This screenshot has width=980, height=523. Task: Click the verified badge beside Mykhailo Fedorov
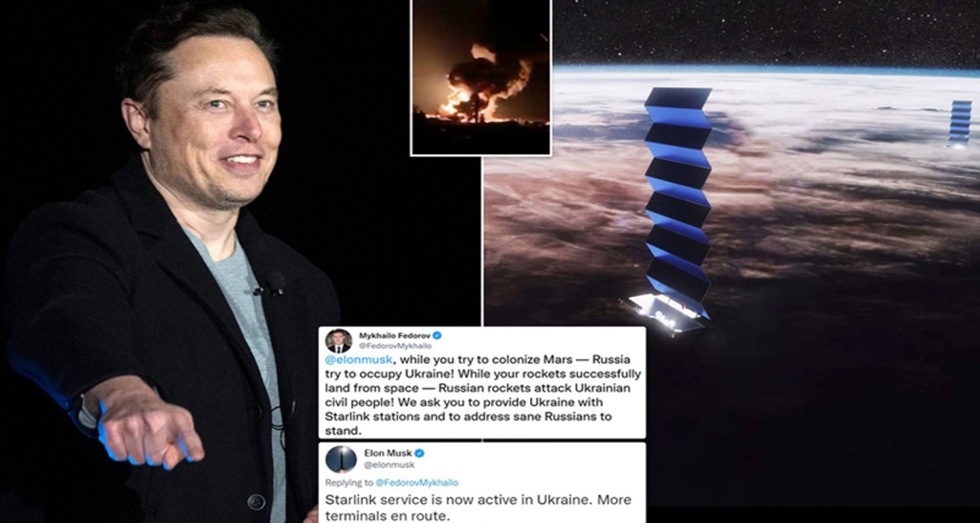point(436,335)
